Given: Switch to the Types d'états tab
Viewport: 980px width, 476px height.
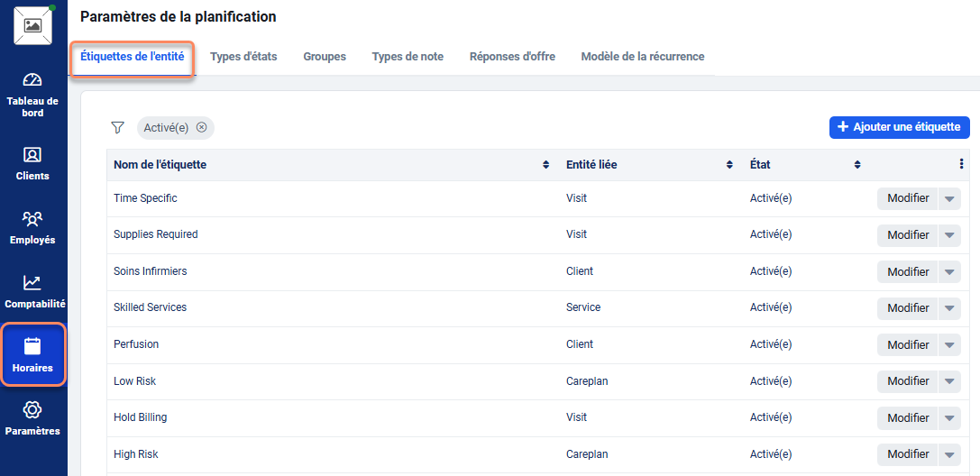Looking at the screenshot, I should (243, 57).
